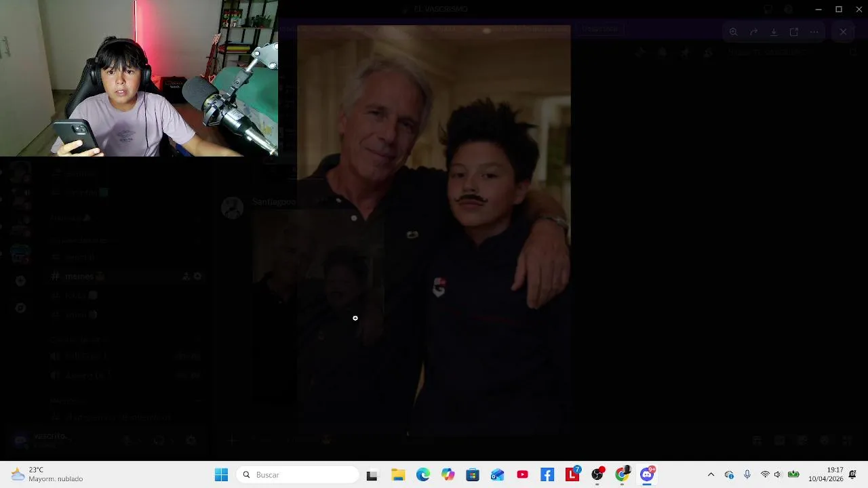Open the Windows Start menu

(222, 475)
